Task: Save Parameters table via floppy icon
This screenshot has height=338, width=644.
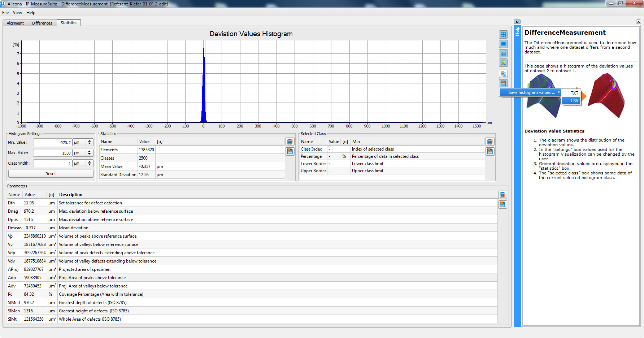Action: [x=502, y=204]
